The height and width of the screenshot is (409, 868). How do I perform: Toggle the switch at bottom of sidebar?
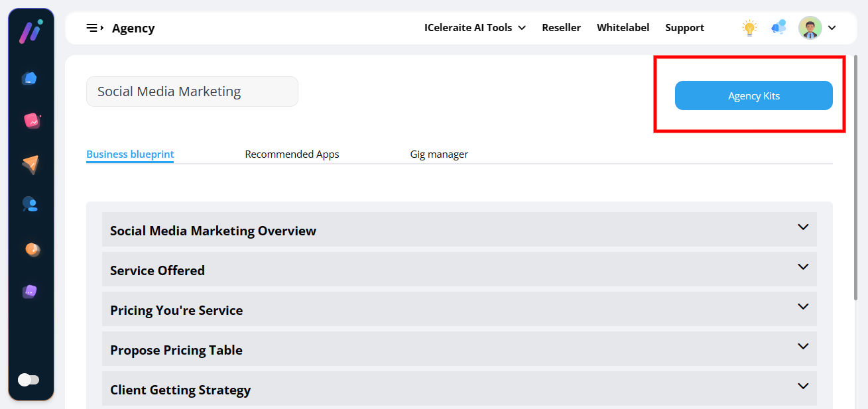[x=29, y=380]
